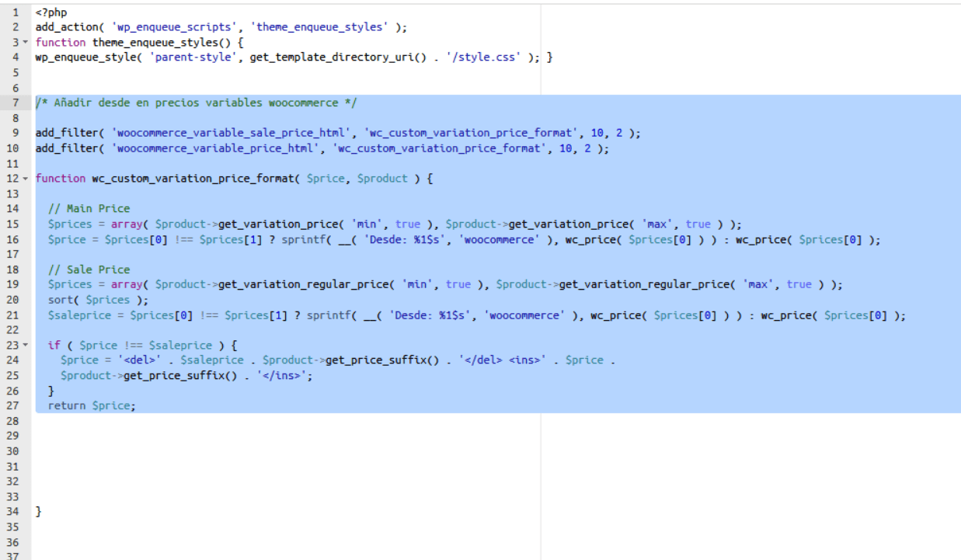This screenshot has width=961, height=560.
Task: Click the 'return $price;' line
Action: [91, 405]
